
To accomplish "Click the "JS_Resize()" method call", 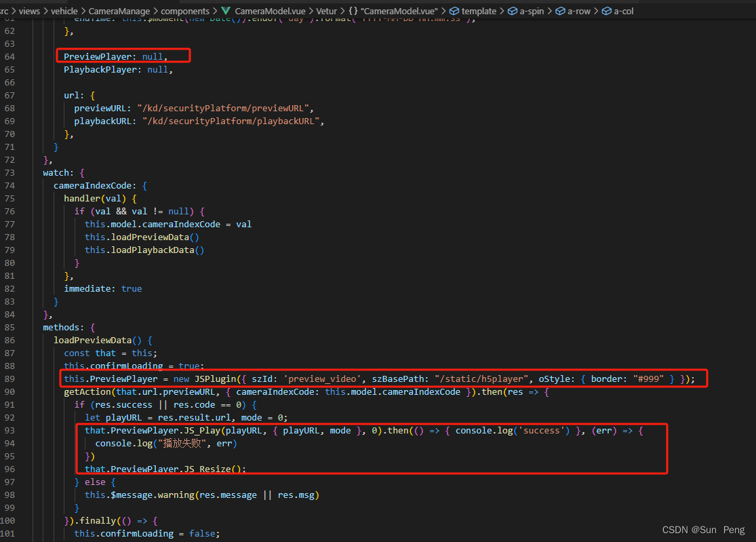I will tap(214, 469).
